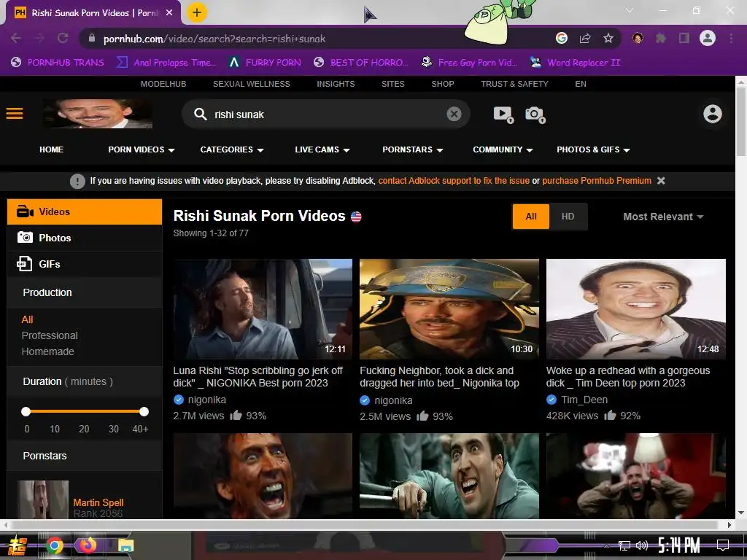Screen dimensions: 747x560
Task: Open the Chrome three-dot menu
Action: pos(731,38)
